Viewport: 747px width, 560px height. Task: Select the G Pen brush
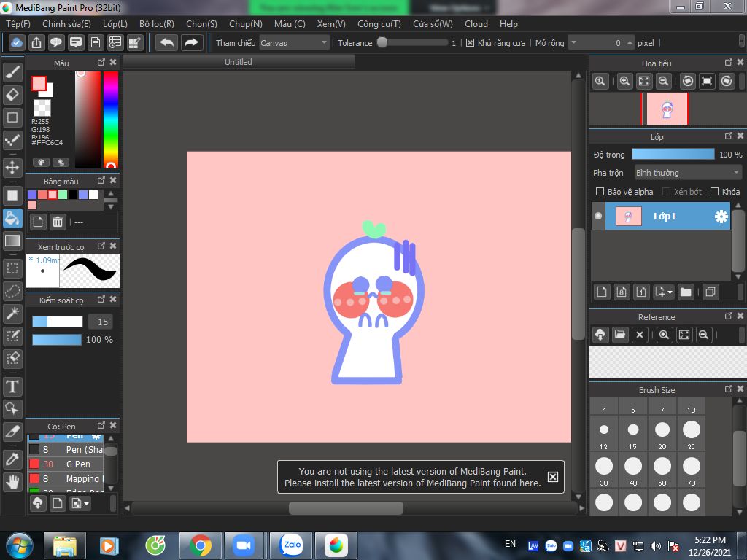click(66, 464)
